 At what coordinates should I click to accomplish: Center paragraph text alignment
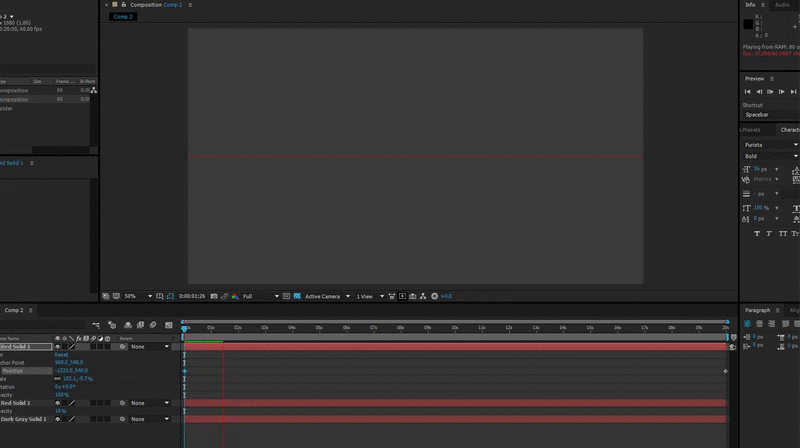coord(760,324)
